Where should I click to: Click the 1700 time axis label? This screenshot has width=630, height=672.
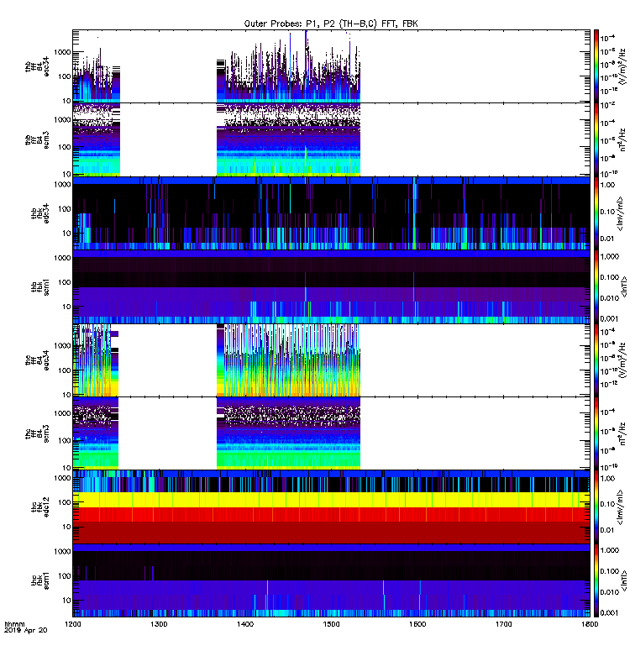point(503,624)
